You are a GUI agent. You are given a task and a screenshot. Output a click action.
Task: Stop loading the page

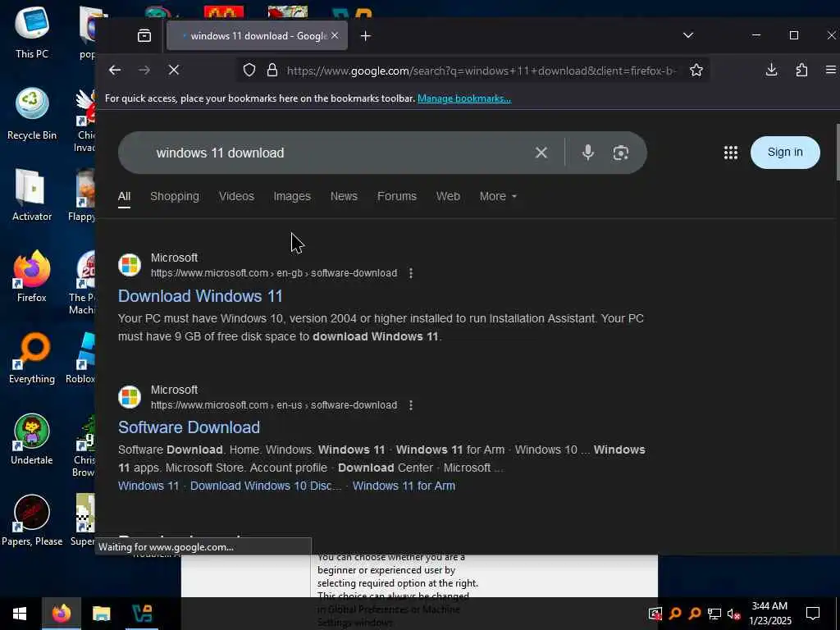tap(174, 71)
